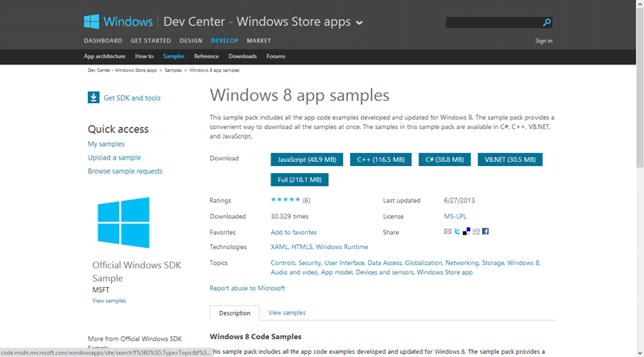Click the App model topic link

[336, 272]
